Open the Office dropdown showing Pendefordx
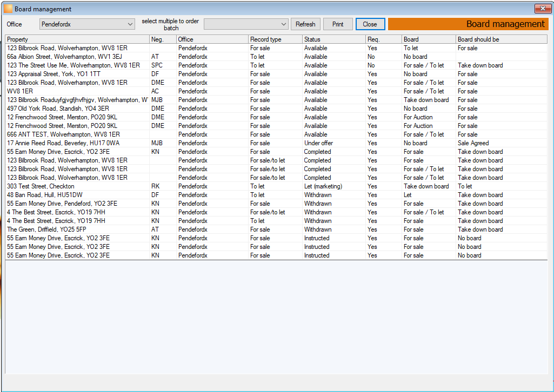The height and width of the screenshot is (392, 554). pyautogui.click(x=87, y=24)
